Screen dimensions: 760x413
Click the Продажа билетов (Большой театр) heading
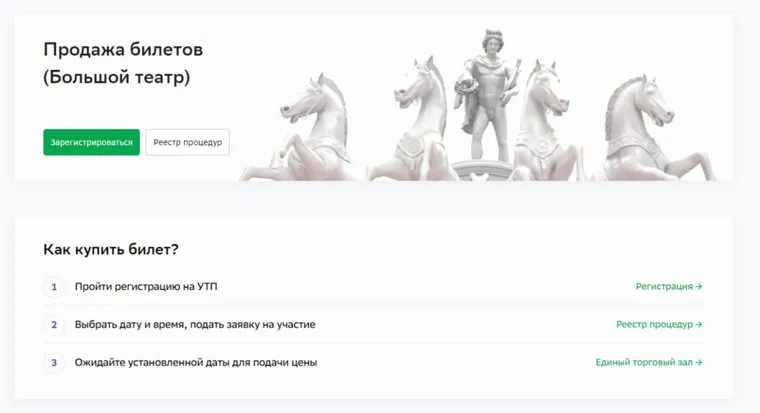(123, 63)
